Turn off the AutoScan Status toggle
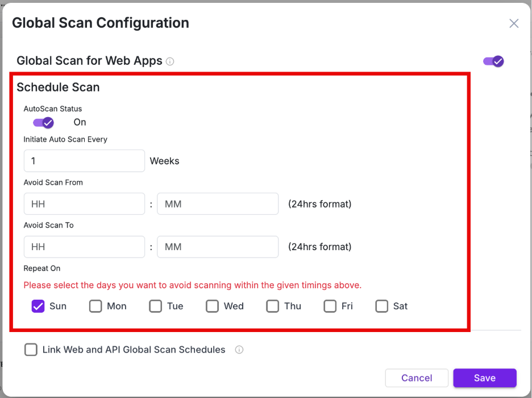 pyautogui.click(x=43, y=122)
